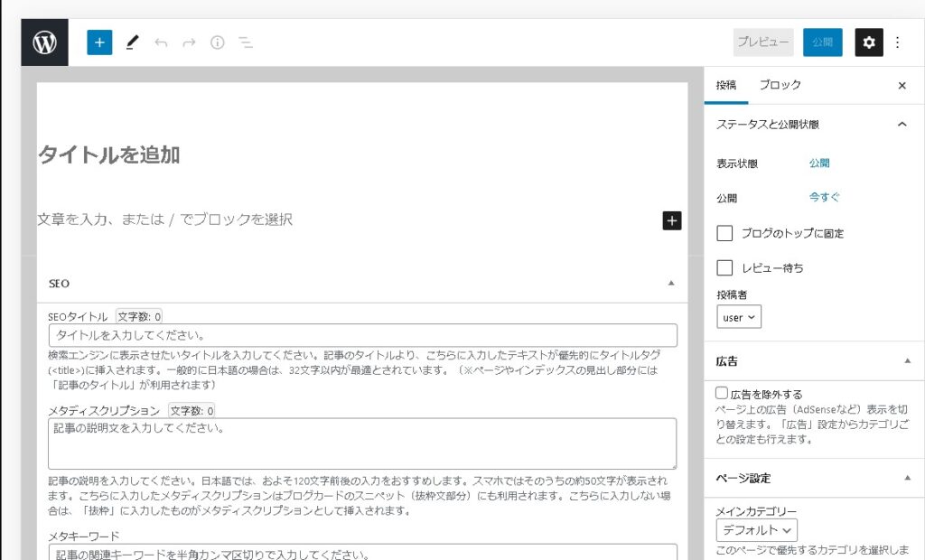The width and height of the screenshot is (925, 560).
Task: Click the SEOタイトル input field
Action: (362, 335)
